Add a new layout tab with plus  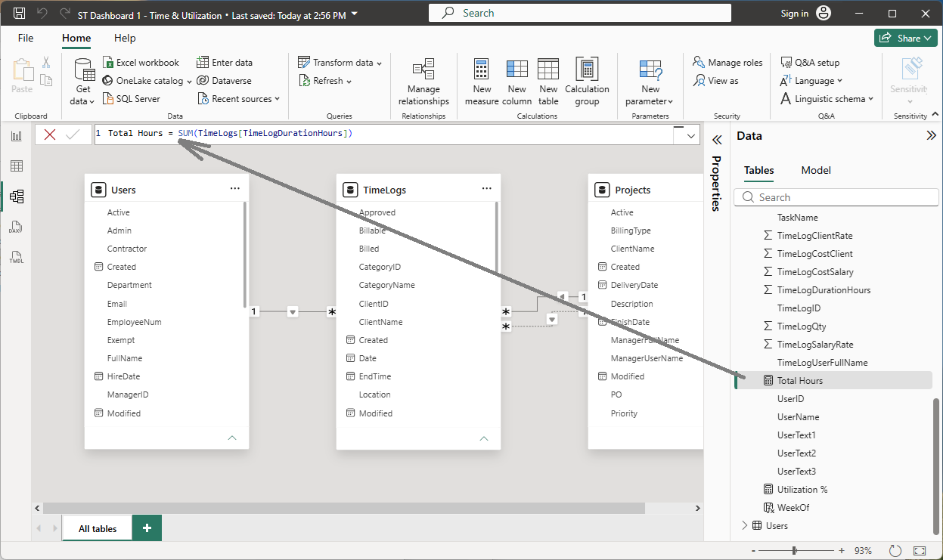pos(147,528)
